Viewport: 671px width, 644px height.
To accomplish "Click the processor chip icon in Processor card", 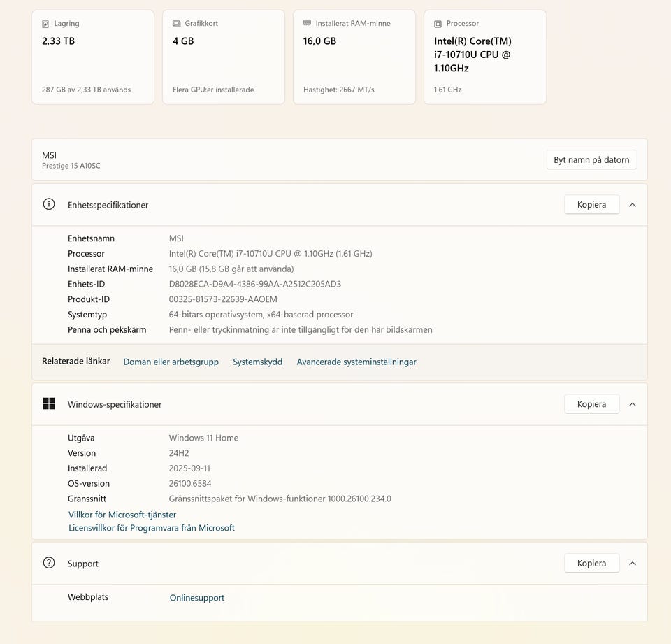I will (x=438, y=24).
